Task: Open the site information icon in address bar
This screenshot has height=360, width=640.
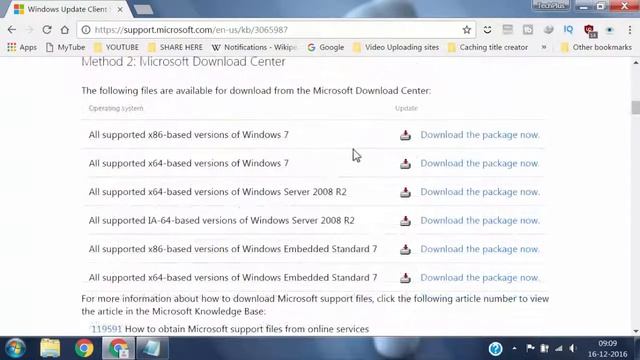Action: tap(86, 30)
